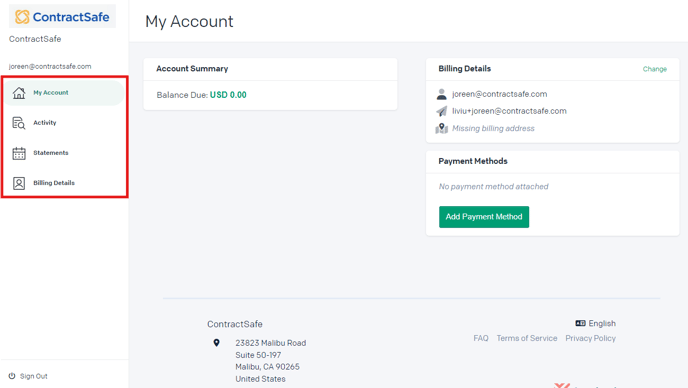This screenshot has width=688, height=388.
Task: Click the 23823 Malibu Road address line
Action: pos(271,343)
